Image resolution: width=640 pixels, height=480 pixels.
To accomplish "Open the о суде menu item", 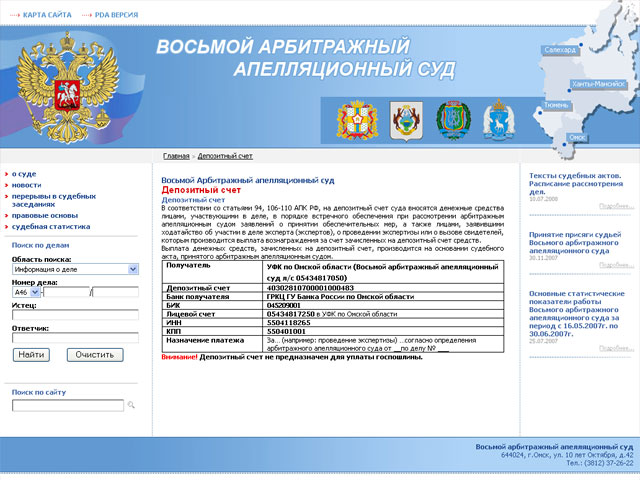I will (x=24, y=174).
